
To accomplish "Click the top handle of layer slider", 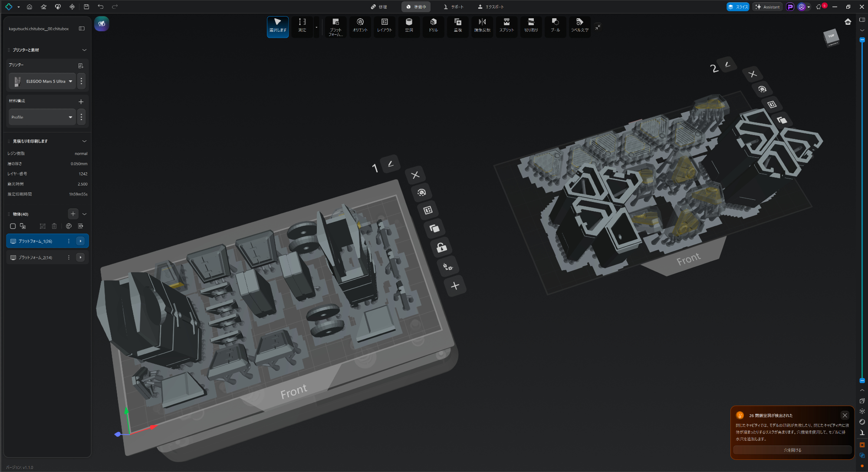I will (x=862, y=40).
